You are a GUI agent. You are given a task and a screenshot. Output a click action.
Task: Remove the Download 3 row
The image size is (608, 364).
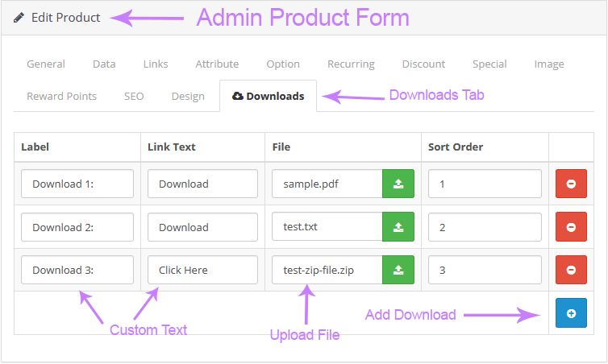coord(571,270)
